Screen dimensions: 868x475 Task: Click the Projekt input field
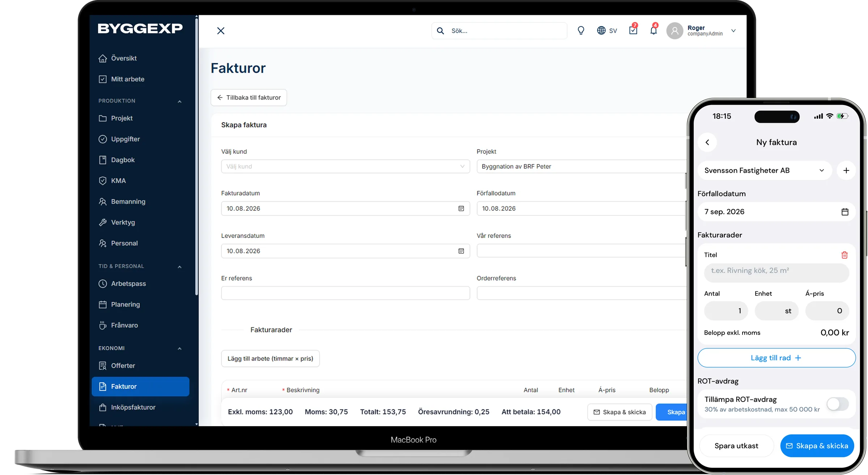click(x=582, y=167)
